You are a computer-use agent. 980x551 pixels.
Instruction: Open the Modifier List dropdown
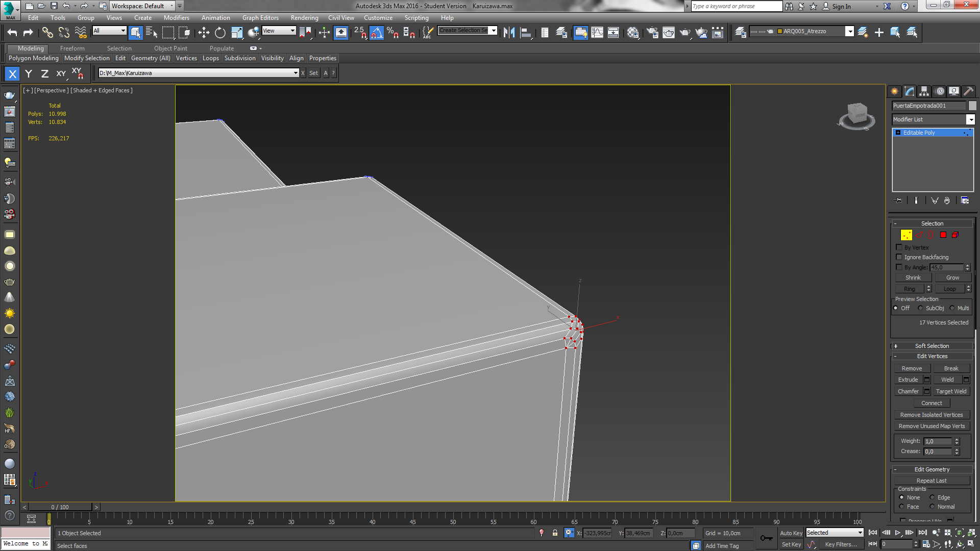[x=970, y=119]
